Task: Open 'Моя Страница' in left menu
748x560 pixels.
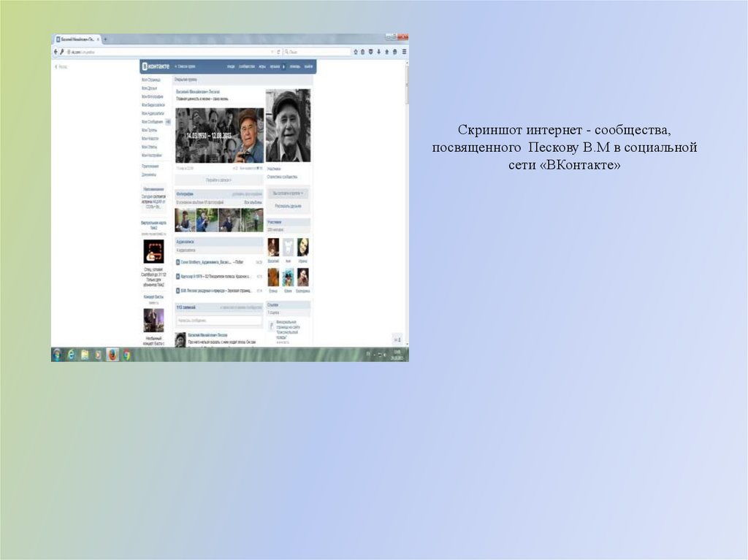Action: [150, 80]
